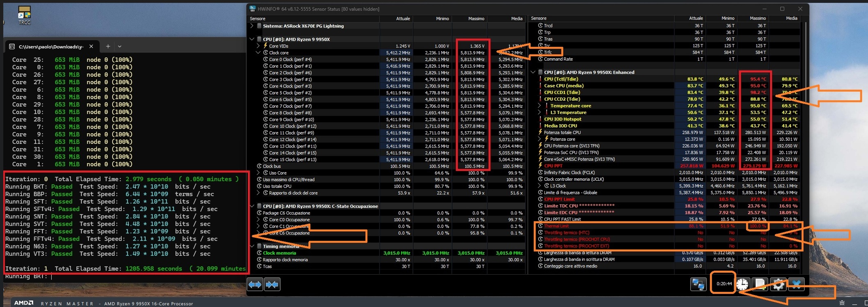Open the TRCC desktop shortcut icon
This screenshot has width=868, height=307.
tap(24, 15)
